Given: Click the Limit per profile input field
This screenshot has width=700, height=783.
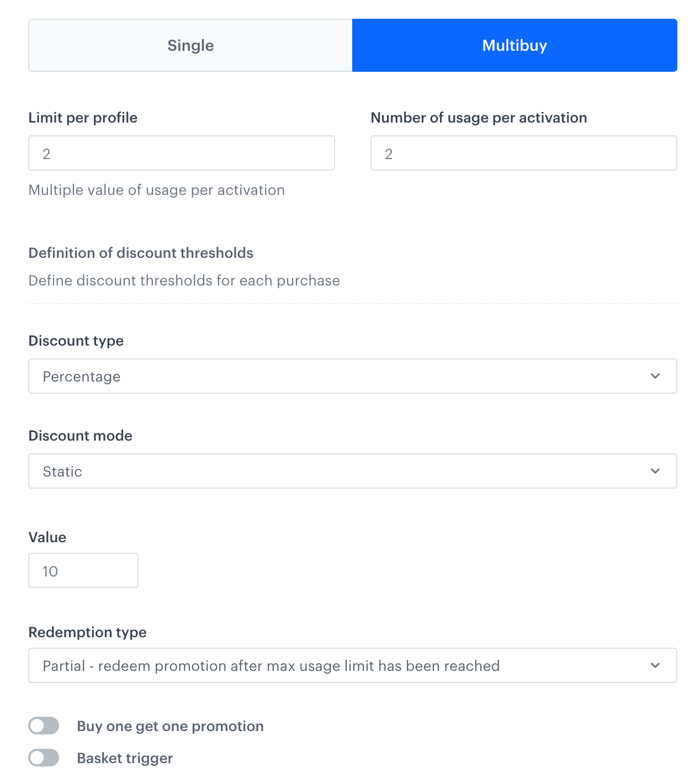Looking at the screenshot, I should [x=181, y=153].
